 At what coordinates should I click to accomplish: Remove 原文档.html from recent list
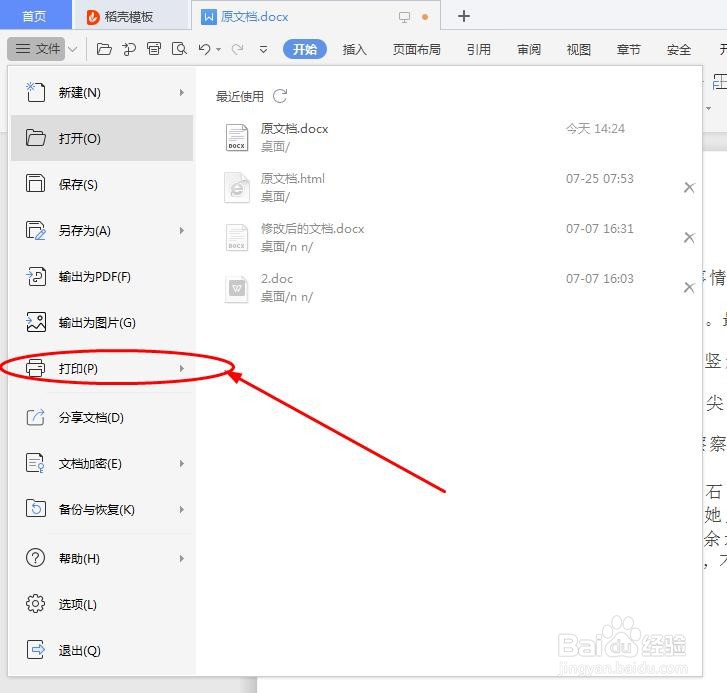689,187
